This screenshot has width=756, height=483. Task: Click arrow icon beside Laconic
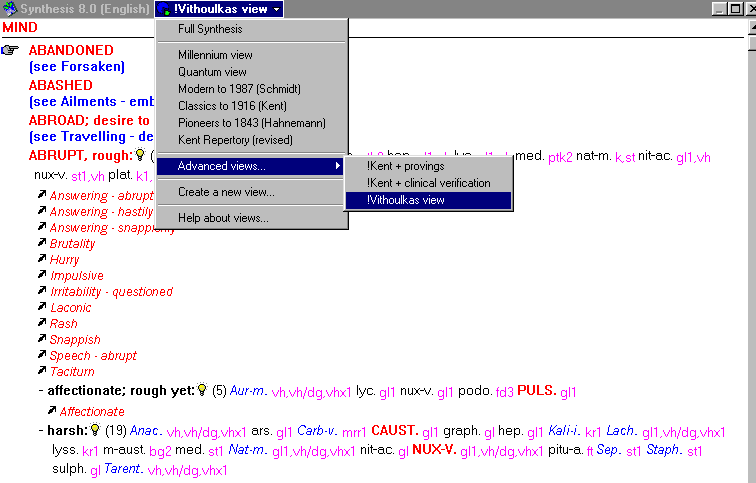click(x=42, y=306)
